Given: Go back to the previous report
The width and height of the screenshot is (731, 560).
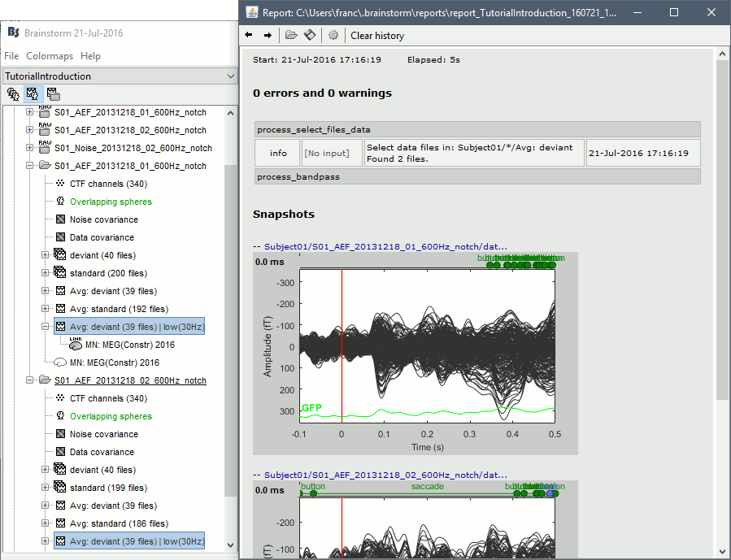Looking at the screenshot, I should click(249, 35).
